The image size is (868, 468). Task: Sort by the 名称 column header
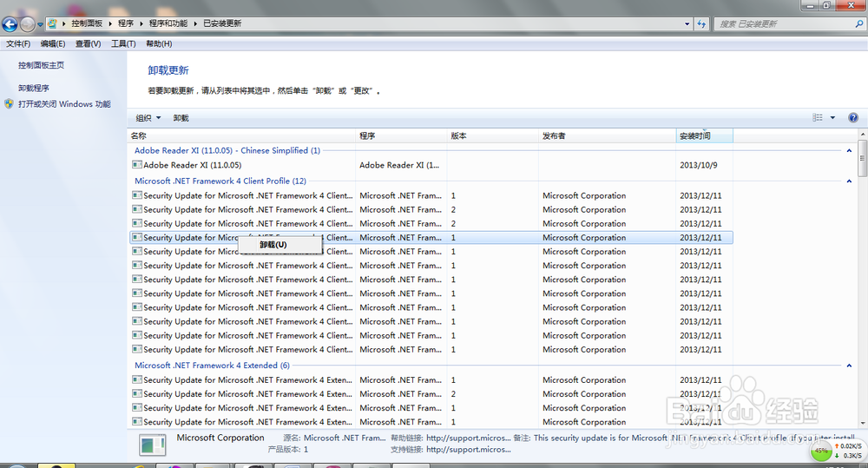tap(241, 135)
